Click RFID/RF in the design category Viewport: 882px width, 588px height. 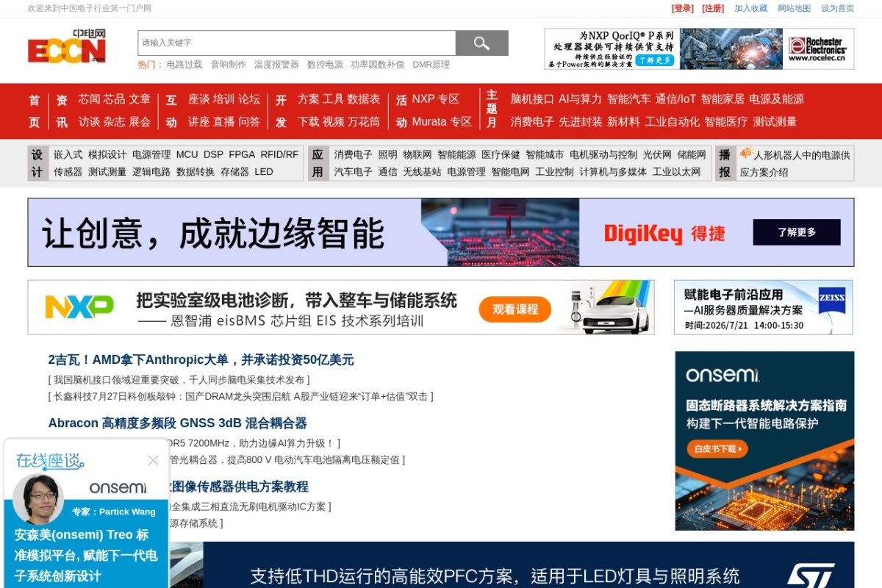coord(280,154)
